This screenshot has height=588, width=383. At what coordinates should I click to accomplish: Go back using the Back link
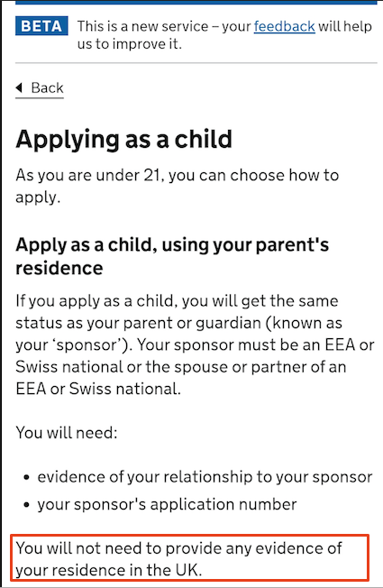[40, 88]
